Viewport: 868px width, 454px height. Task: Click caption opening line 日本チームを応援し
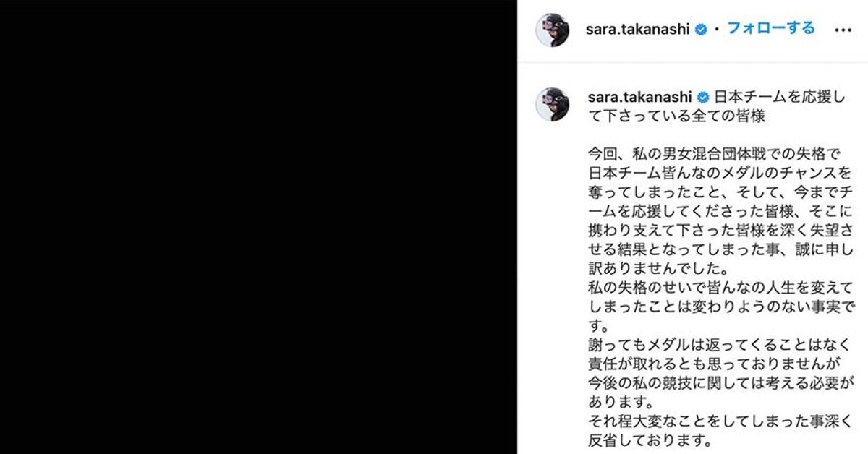[779, 97]
